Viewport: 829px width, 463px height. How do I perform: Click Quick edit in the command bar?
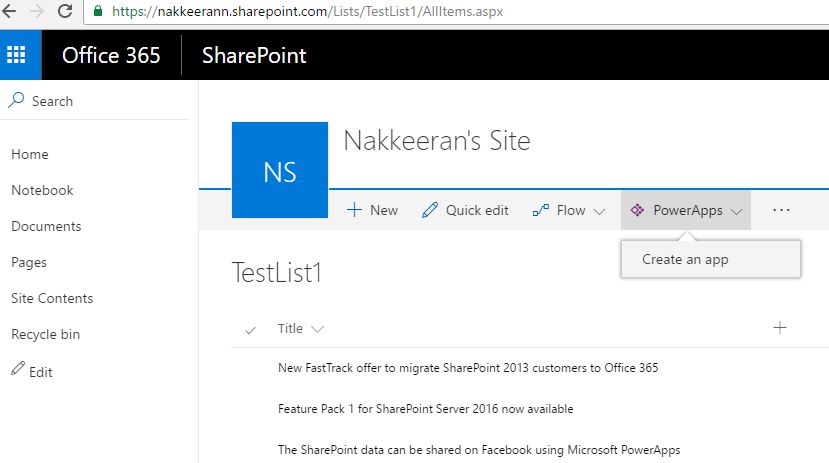click(465, 210)
